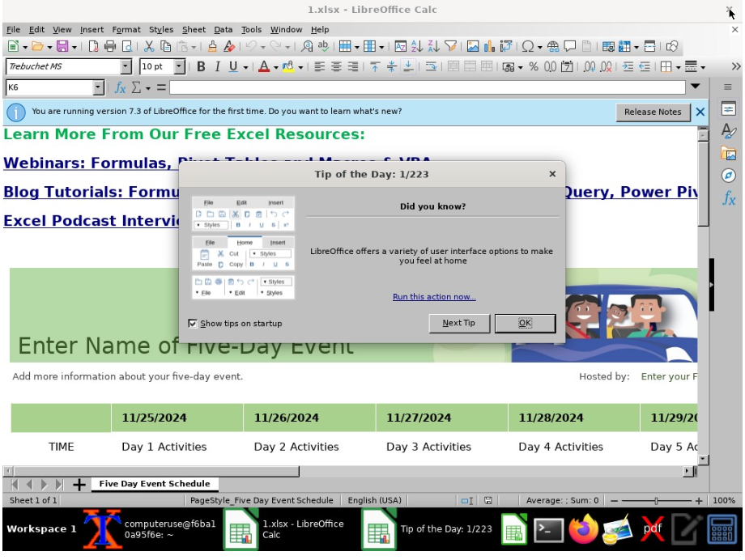Open the sidebar Properties panel icon
This screenshot has width=745, height=560.
pos(728,108)
